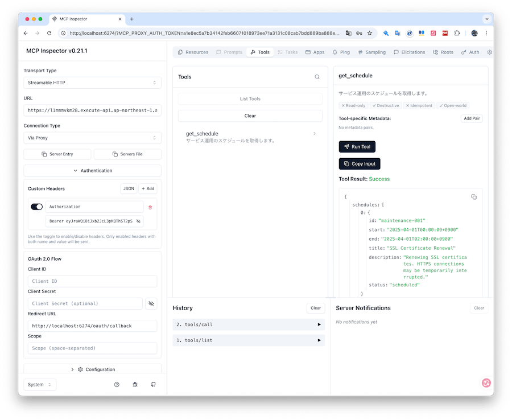
Task: Switch to the Sampling tab
Action: point(371,52)
